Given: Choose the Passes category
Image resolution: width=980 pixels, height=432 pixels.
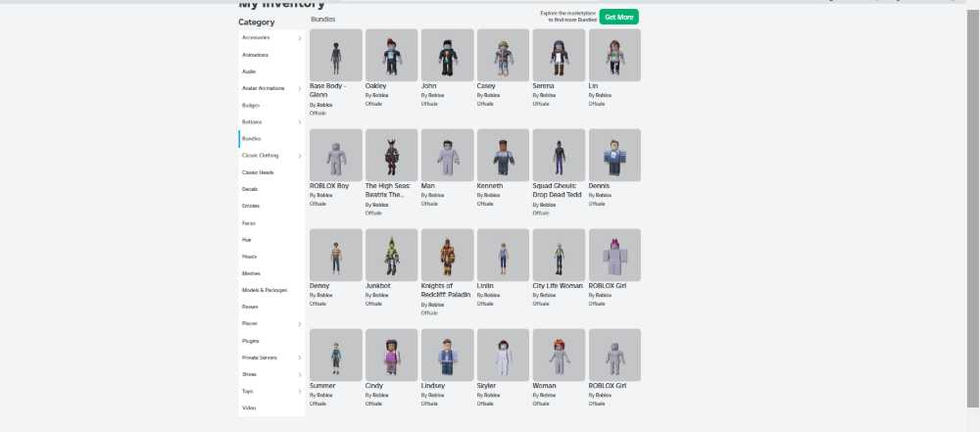Looking at the screenshot, I should tap(250, 307).
